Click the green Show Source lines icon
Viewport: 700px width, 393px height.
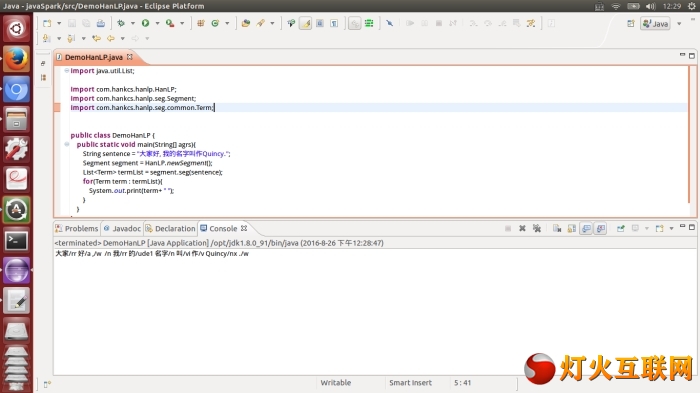click(x=369, y=23)
